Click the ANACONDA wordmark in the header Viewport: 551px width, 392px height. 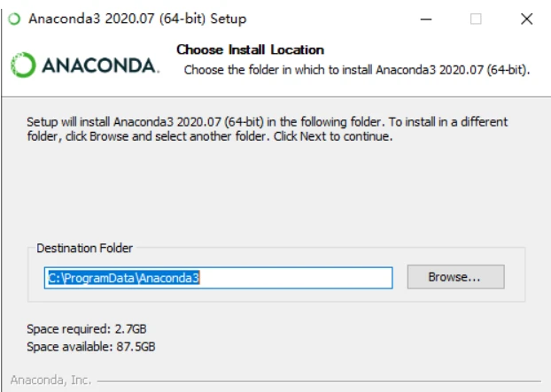click(x=99, y=66)
